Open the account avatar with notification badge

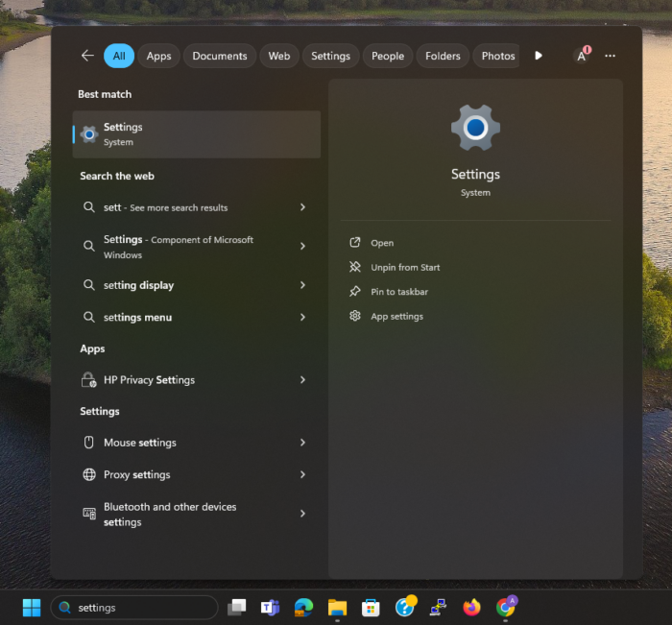click(582, 56)
